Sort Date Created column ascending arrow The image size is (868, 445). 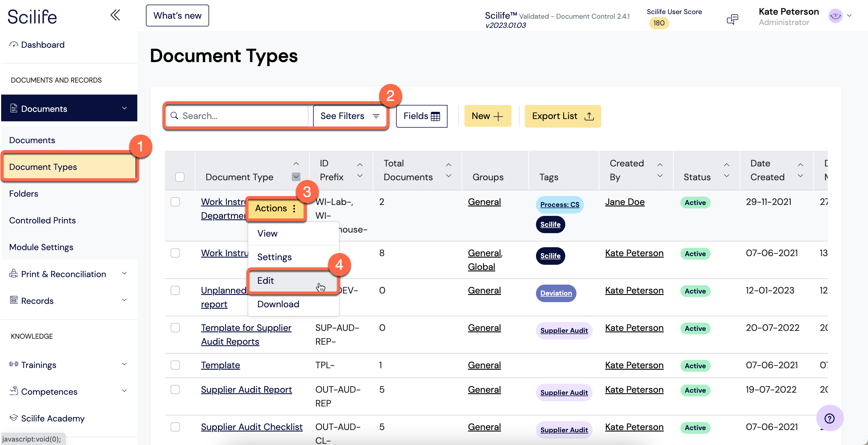[x=800, y=165]
